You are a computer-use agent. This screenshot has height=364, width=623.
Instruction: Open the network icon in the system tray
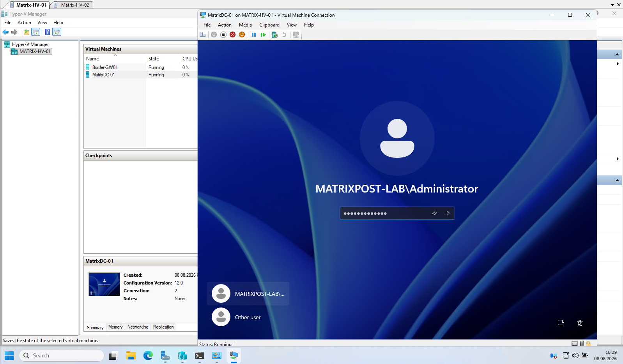(566, 355)
